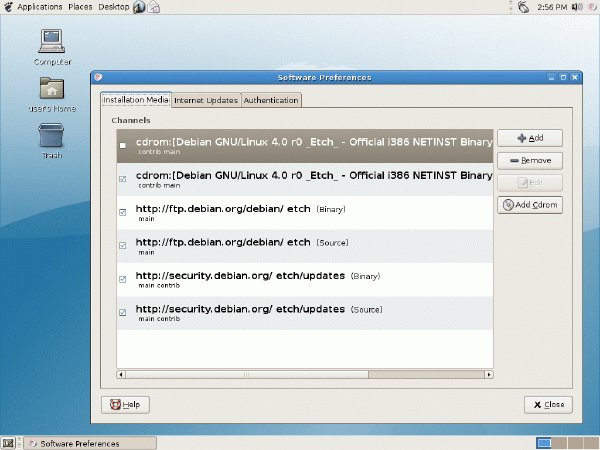
Task: Select the second cdrom Debian Etch NETINST row
Action: click(x=305, y=179)
